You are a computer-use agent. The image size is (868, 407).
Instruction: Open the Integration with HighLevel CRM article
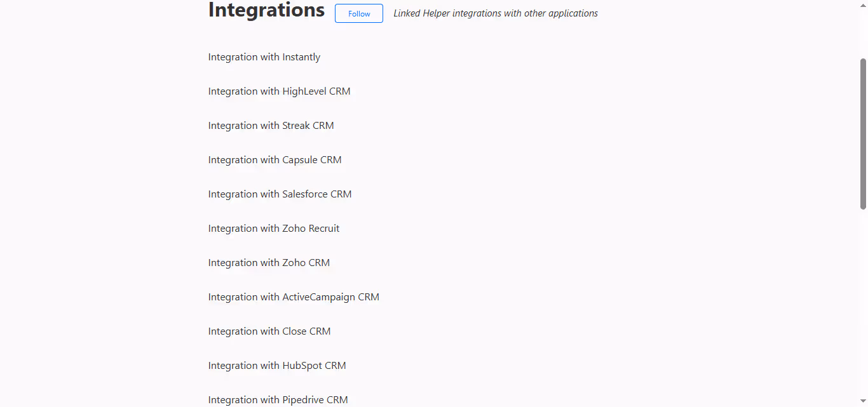click(279, 91)
